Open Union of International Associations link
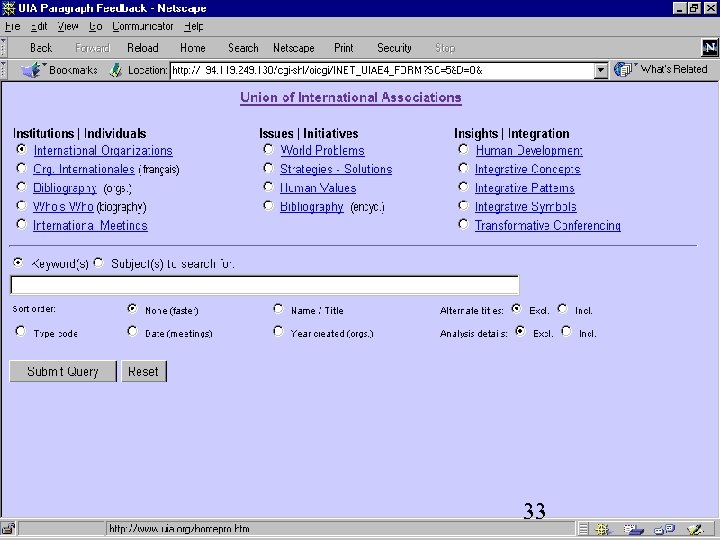This screenshot has width=720, height=540. 351,97
